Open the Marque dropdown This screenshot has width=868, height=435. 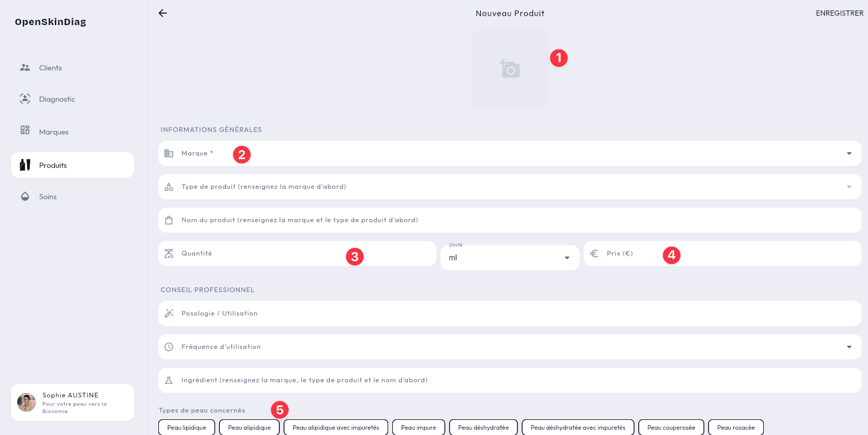point(510,153)
